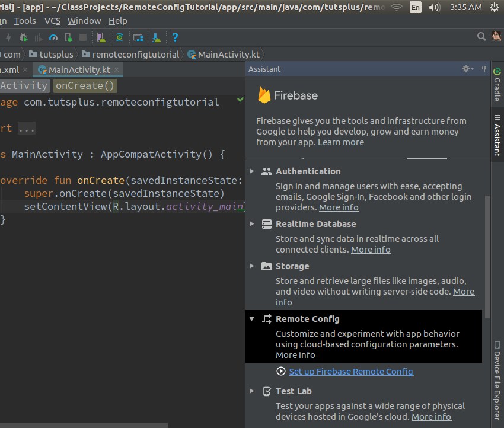Close the MainActivity.kt tab

click(x=116, y=69)
